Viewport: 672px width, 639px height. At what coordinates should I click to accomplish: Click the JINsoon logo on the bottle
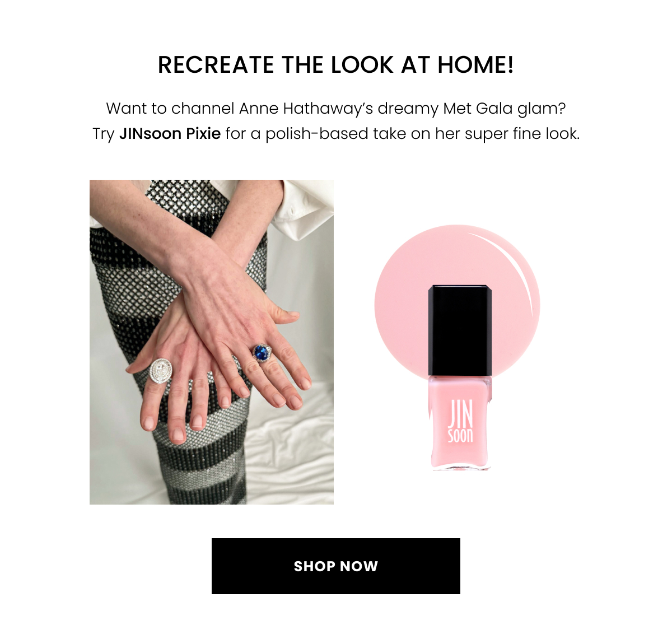[460, 421]
